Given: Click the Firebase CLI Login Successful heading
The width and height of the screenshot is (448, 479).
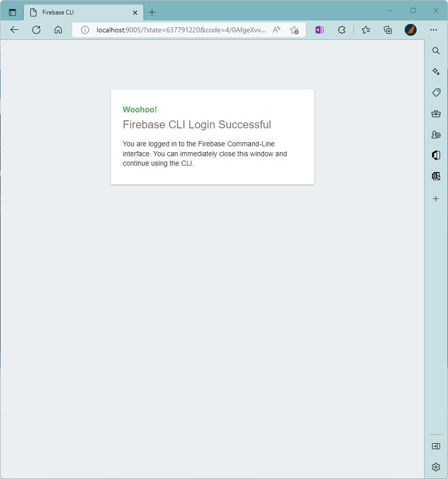Looking at the screenshot, I should tap(197, 125).
